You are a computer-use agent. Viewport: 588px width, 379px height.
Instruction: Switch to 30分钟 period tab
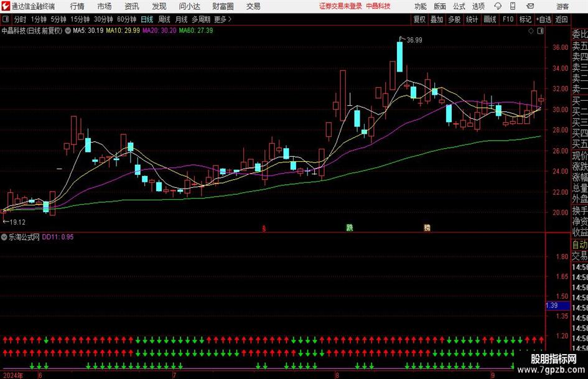tap(103, 19)
